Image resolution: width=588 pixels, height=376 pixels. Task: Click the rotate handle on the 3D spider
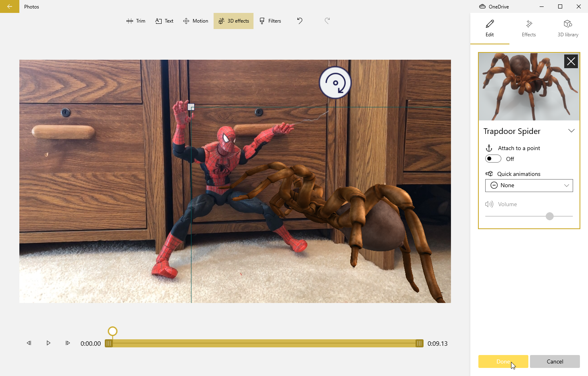point(335,83)
